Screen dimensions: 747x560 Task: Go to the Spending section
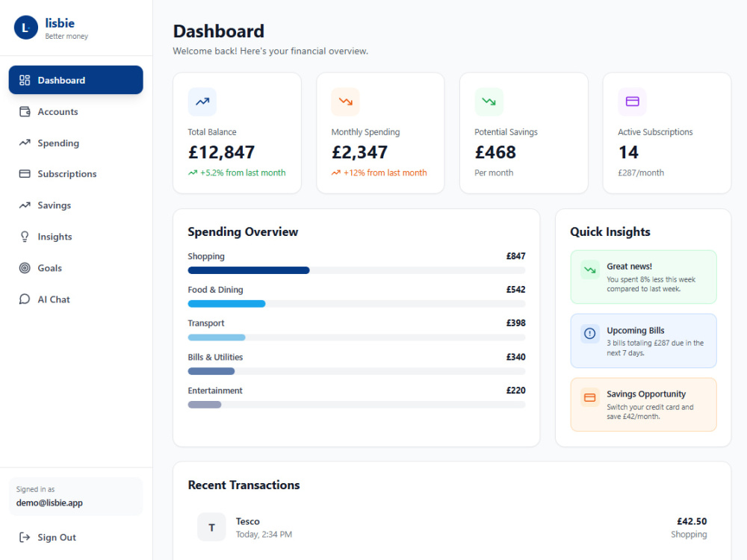75,143
